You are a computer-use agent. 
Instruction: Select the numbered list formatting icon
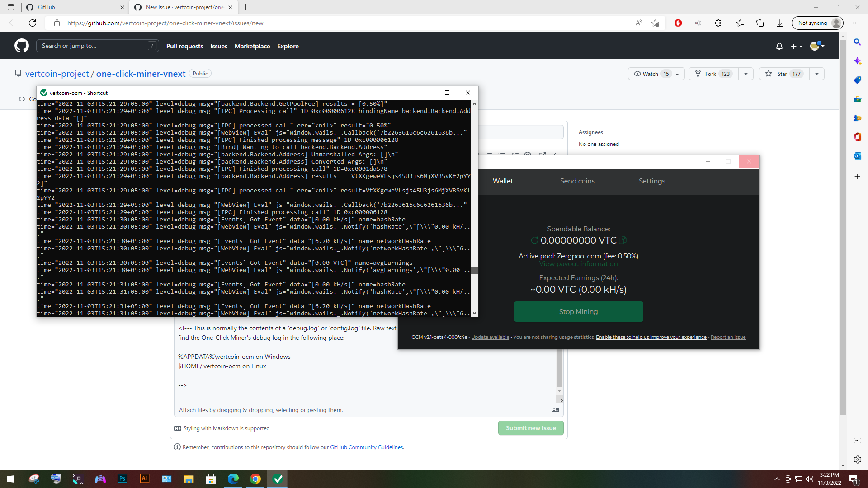click(501, 155)
